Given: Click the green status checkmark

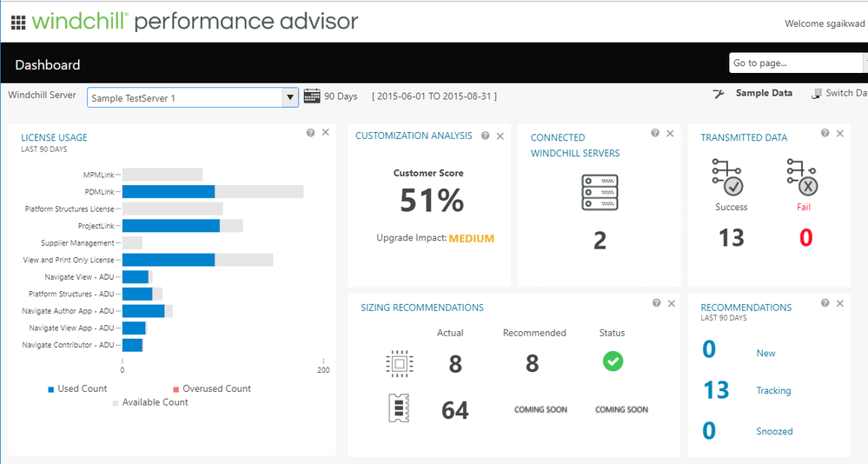Looking at the screenshot, I should [613, 361].
